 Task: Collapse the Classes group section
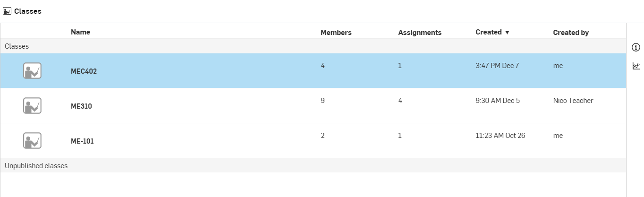pos(313,46)
